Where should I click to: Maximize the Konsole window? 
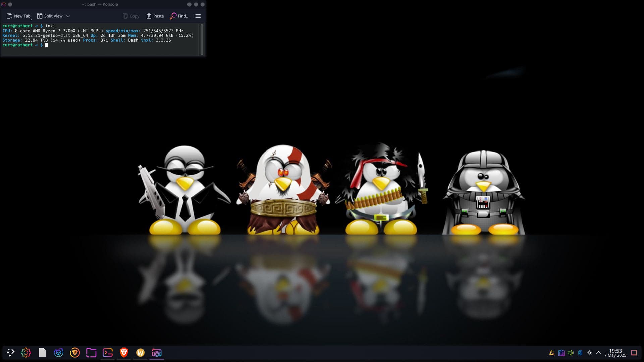click(x=196, y=4)
